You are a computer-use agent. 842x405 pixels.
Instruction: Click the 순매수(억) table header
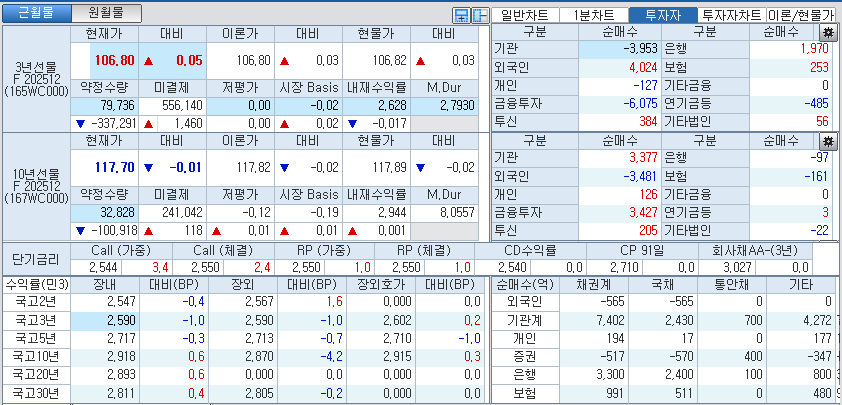525,285
